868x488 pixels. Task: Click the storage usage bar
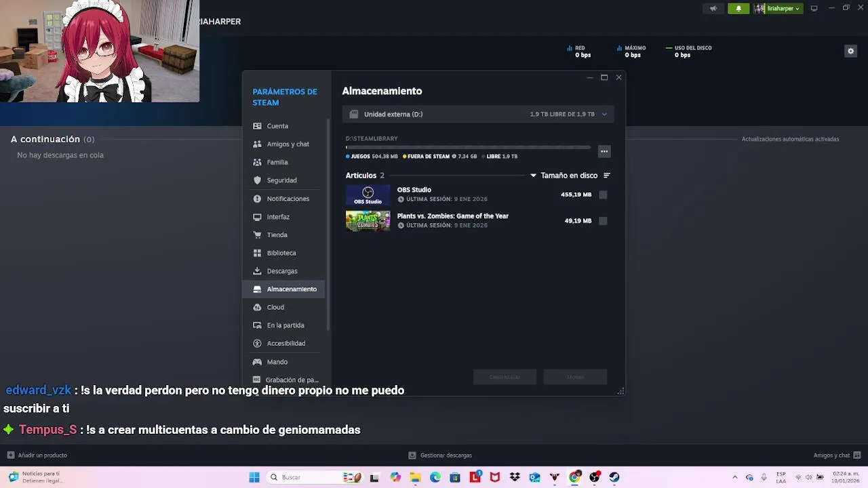pos(468,147)
